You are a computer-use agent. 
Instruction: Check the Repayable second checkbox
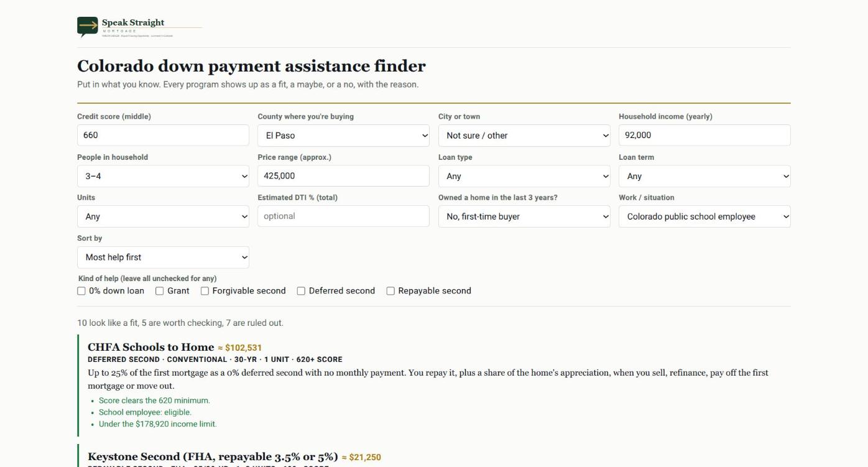click(x=390, y=291)
